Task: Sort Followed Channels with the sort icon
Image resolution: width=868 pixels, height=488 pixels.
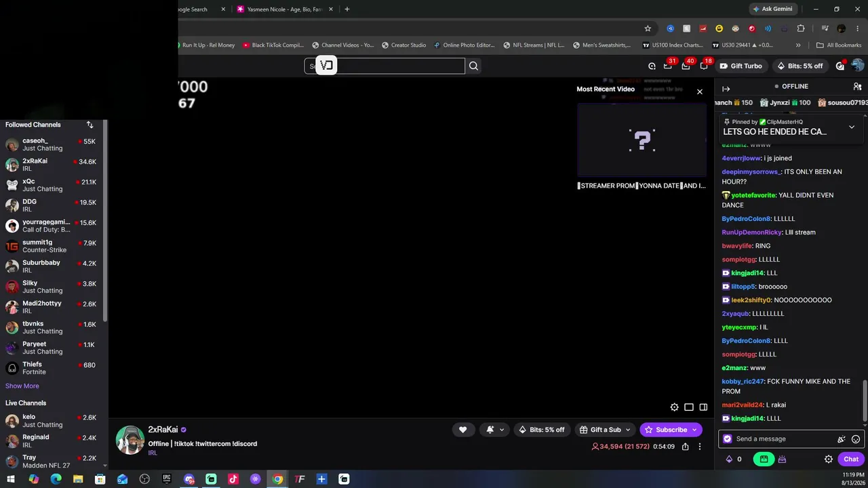Action: (x=90, y=125)
